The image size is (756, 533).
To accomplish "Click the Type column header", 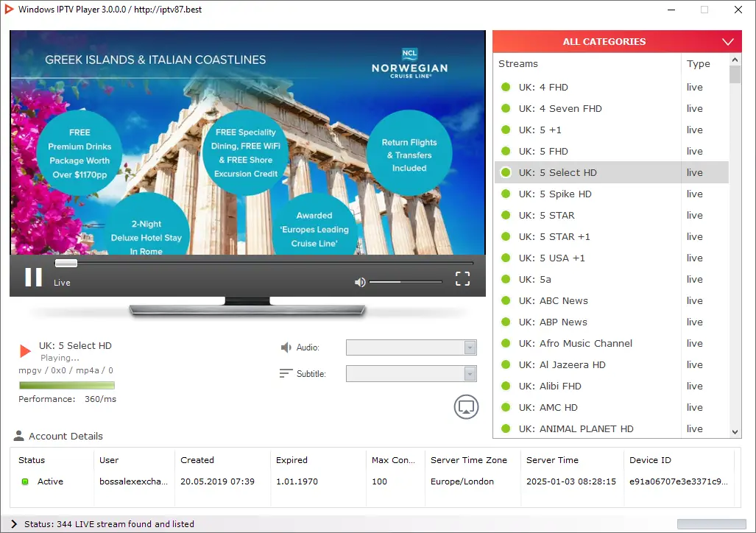I will (x=698, y=63).
